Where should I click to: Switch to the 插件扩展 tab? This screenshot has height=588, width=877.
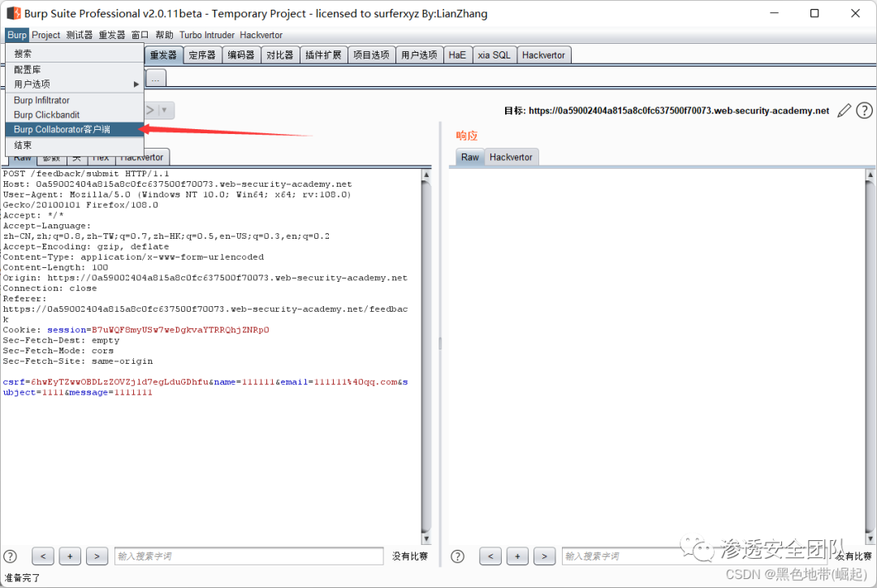[323, 55]
